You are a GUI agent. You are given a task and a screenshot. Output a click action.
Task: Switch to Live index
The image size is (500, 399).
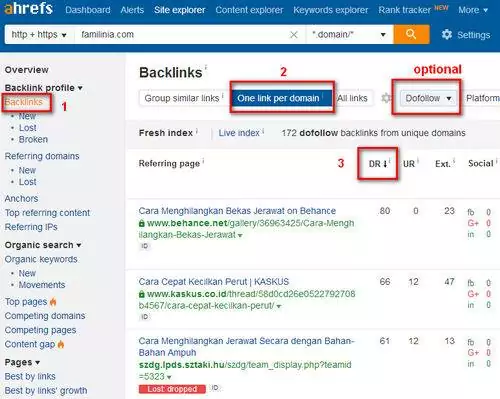click(239, 133)
